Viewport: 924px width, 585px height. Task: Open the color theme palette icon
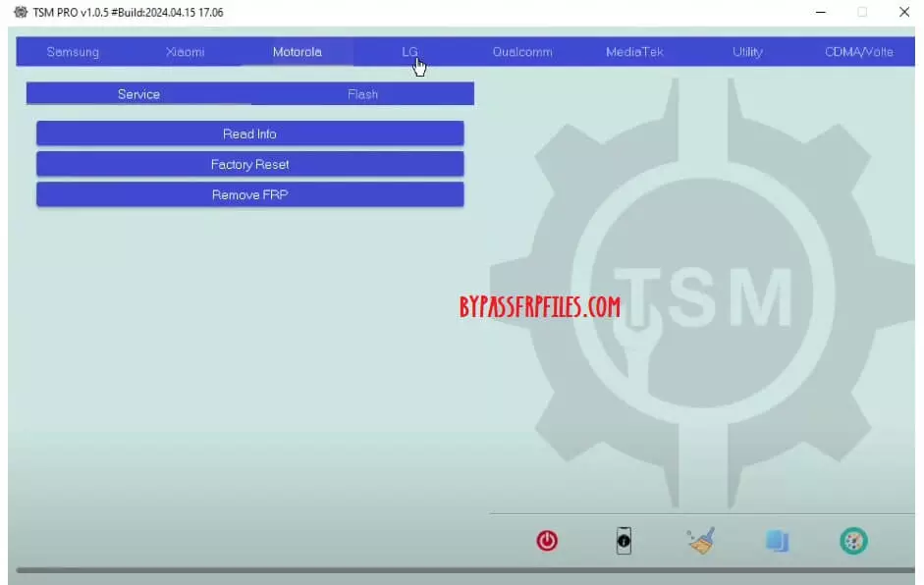coord(852,540)
